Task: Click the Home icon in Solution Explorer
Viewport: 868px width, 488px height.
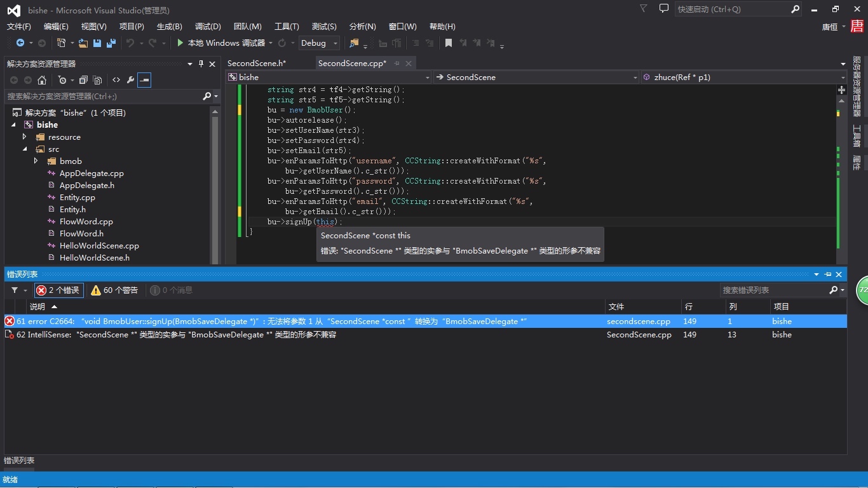Action: click(42, 80)
